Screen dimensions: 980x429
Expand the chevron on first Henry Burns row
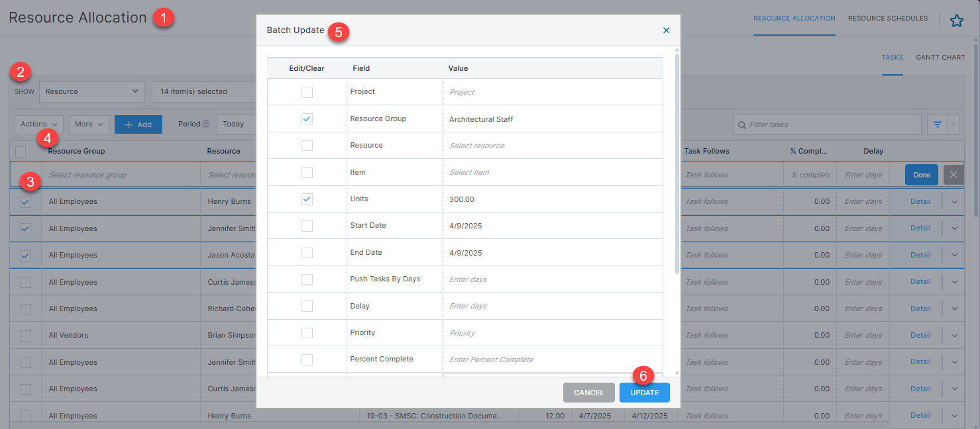pyautogui.click(x=954, y=202)
